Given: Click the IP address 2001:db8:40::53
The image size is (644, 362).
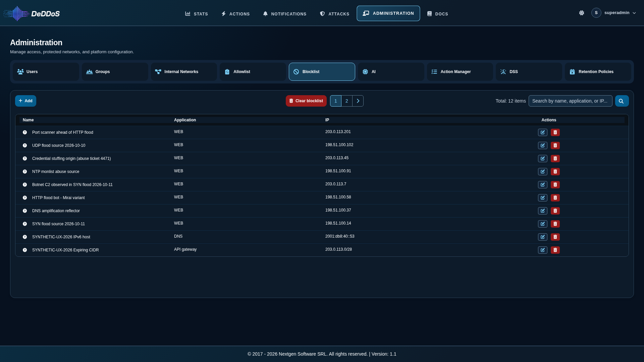Looking at the screenshot, I should (x=340, y=236).
